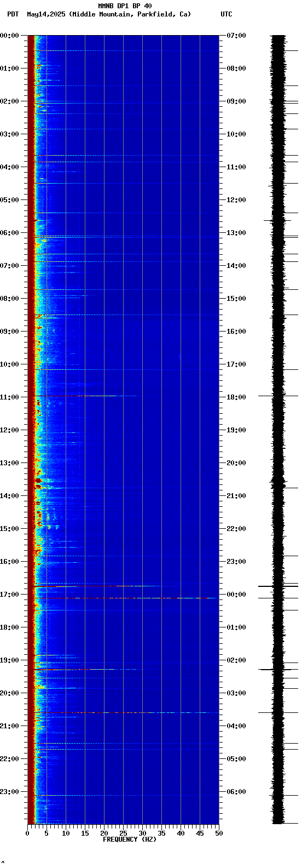This screenshot has width=302, height=868.
Task: Click the 18:00 PDT time label
Action: pyautogui.click(x=9, y=627)
